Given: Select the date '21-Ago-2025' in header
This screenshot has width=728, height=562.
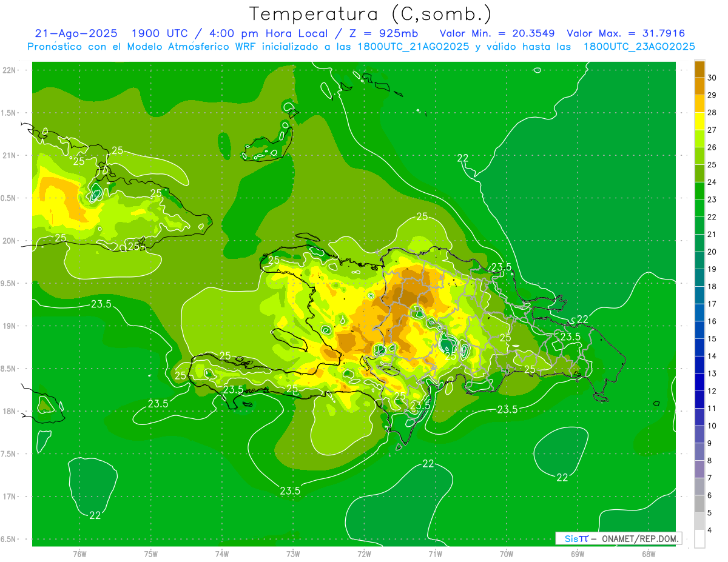Looking at the screenshot, I should [76, 33].
